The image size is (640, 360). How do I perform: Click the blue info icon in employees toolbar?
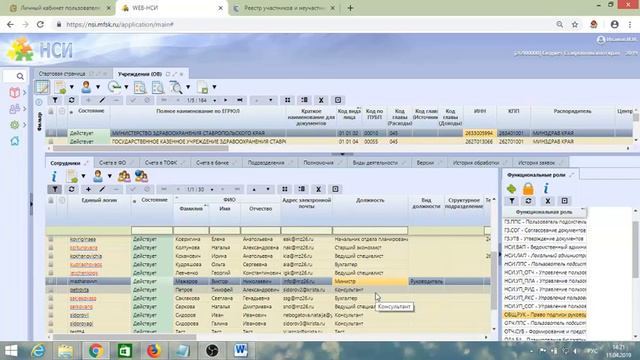point(54,176)
